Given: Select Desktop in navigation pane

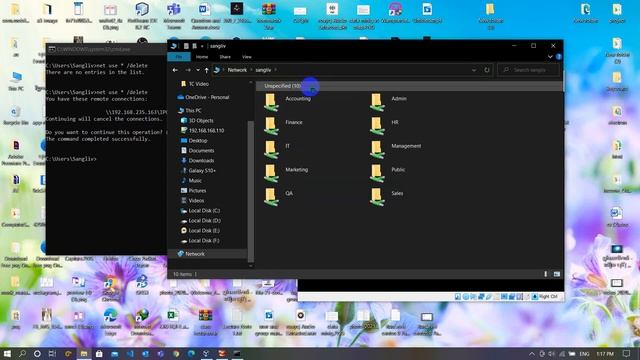Looking at the screenshot, I should click(x=194, y=140).
